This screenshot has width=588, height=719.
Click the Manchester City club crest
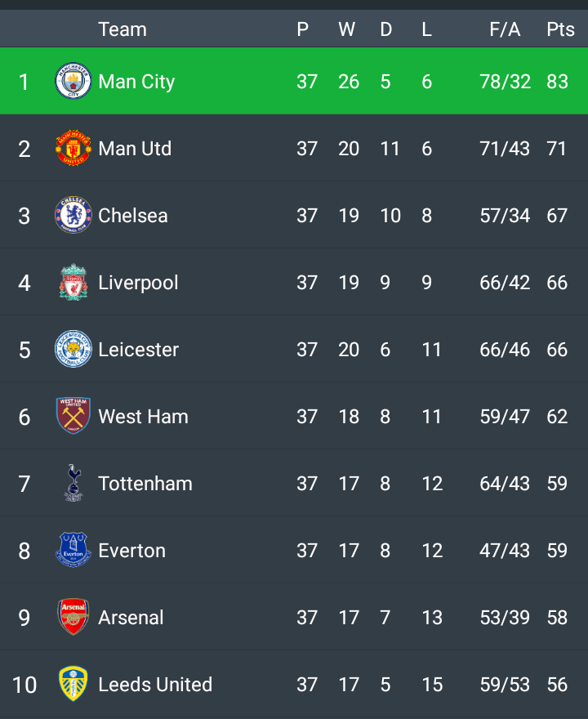pos(73,82)
